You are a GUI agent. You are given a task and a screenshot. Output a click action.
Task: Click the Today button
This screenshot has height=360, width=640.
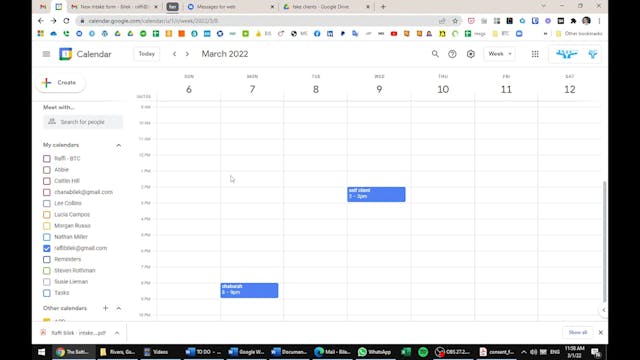coord(147,54)
